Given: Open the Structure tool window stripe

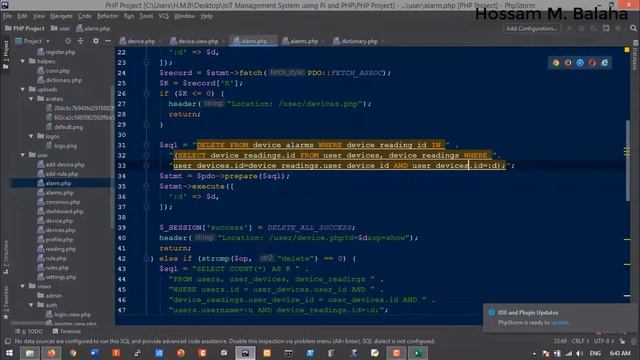Looking at the screenshot, I should click(6, 257).
